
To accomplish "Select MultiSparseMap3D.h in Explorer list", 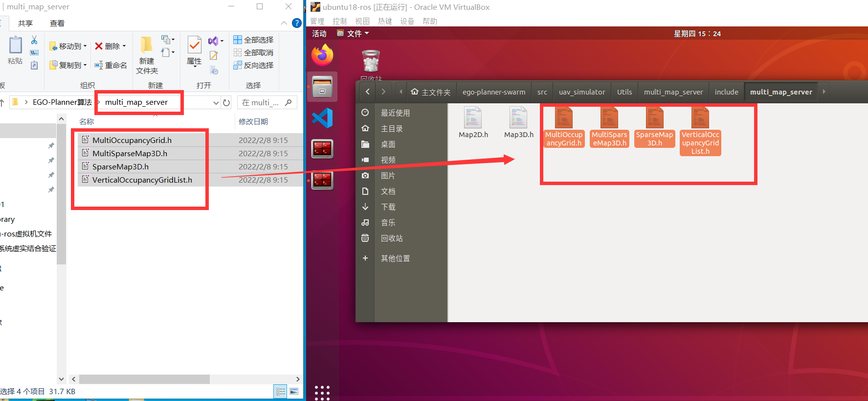I will [130, 153].
